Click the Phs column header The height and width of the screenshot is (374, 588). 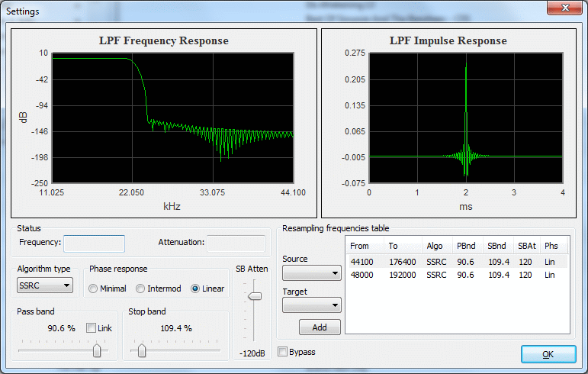[554, 246]
